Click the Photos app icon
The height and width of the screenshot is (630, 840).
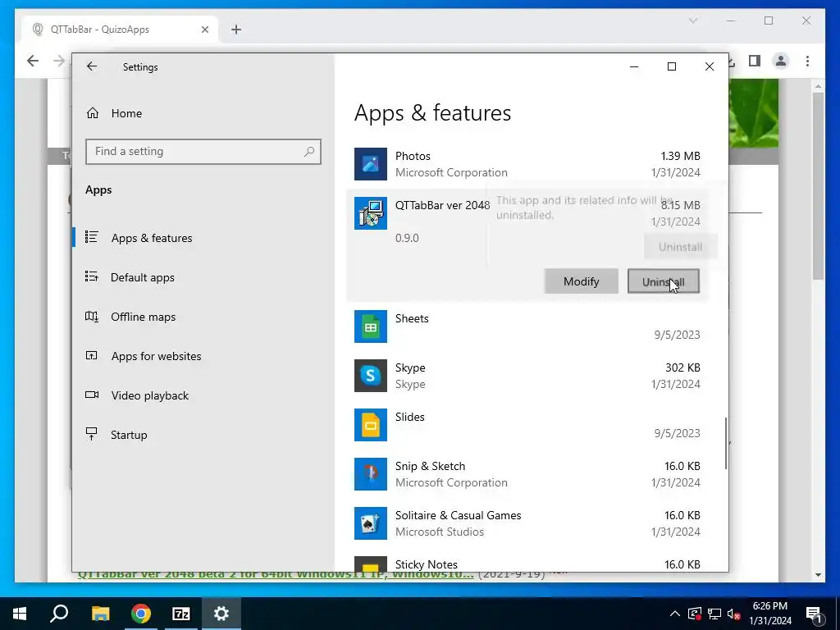(371, 164)
